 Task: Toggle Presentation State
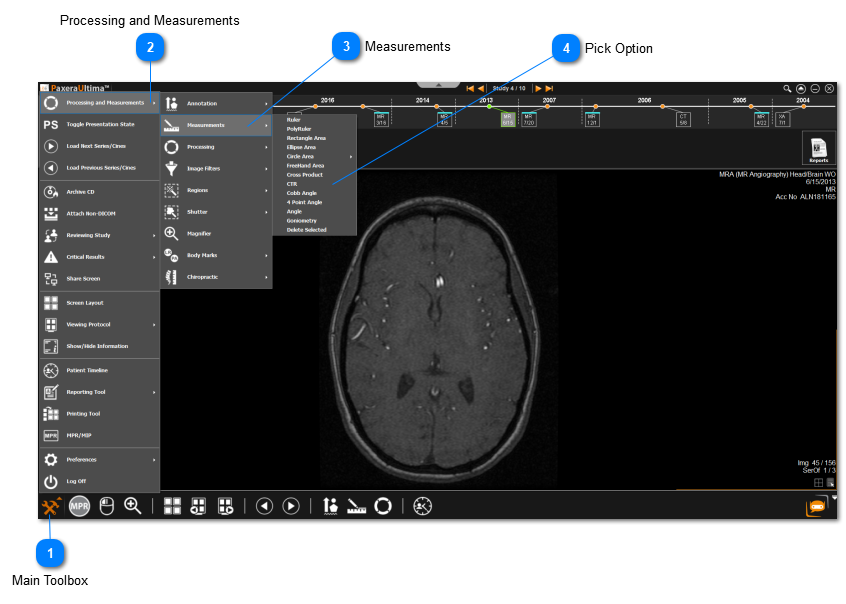click(99, 124)
